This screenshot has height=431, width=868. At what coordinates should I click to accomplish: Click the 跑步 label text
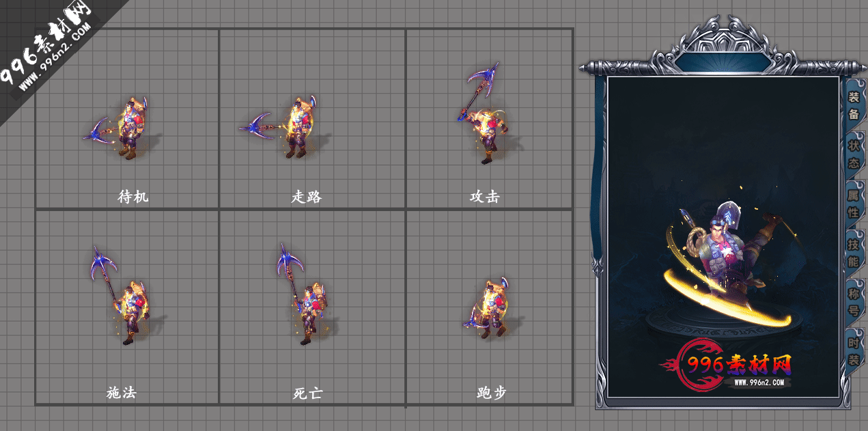tap(492, 393)
